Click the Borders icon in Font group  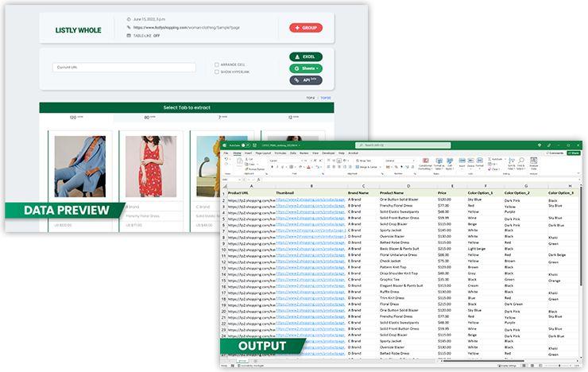point(292,167)
